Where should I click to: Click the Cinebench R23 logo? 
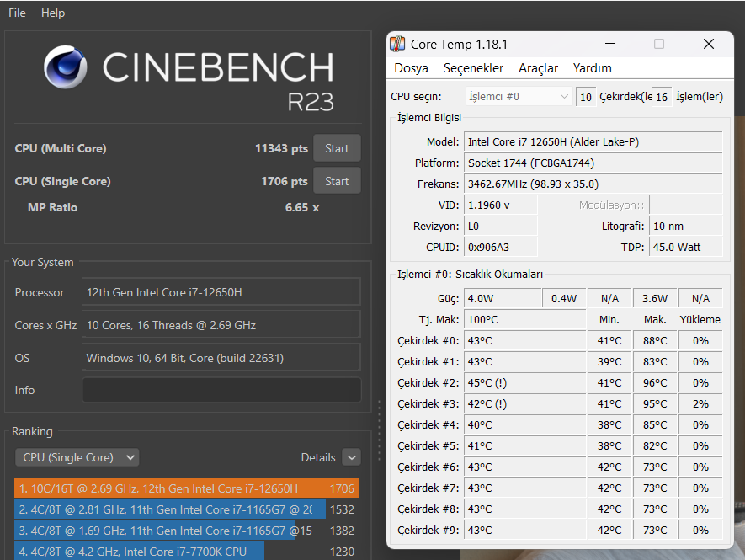tap(187, 78)
